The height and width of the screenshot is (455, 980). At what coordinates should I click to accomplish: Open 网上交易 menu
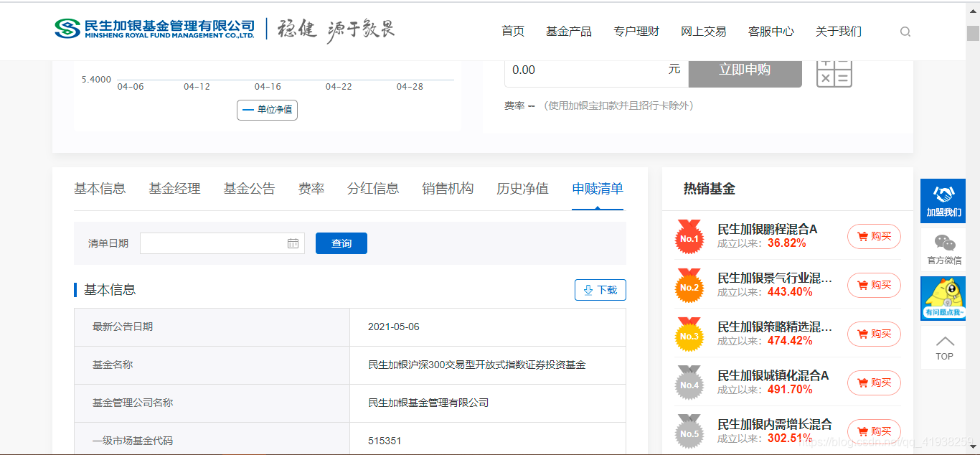click(x=704, y=32)
